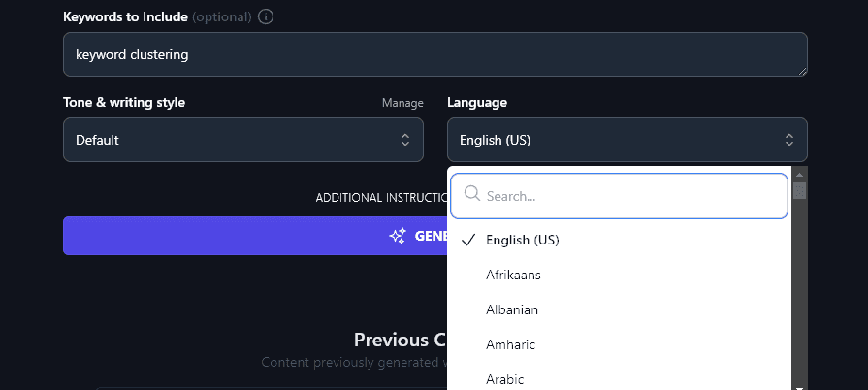Viewport: 868px width, 390px height.
Task: Select Arabic as the language
Action: [x=505, y=378]
